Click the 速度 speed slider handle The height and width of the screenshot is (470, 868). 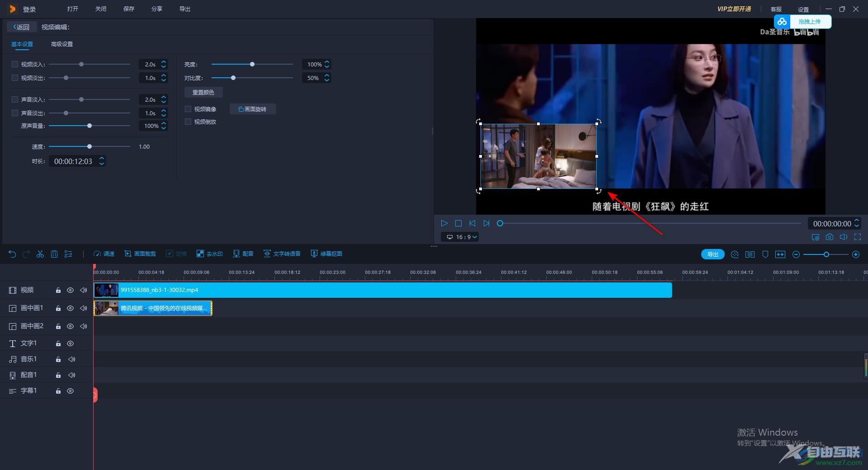[90, 146]
